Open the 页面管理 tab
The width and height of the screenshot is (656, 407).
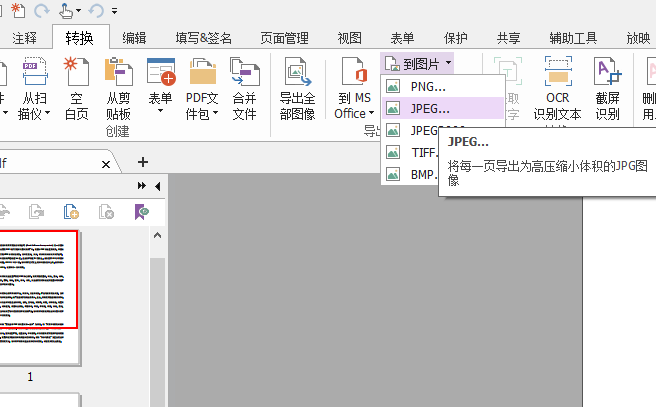pyautogui.click(x=284, y=38)
